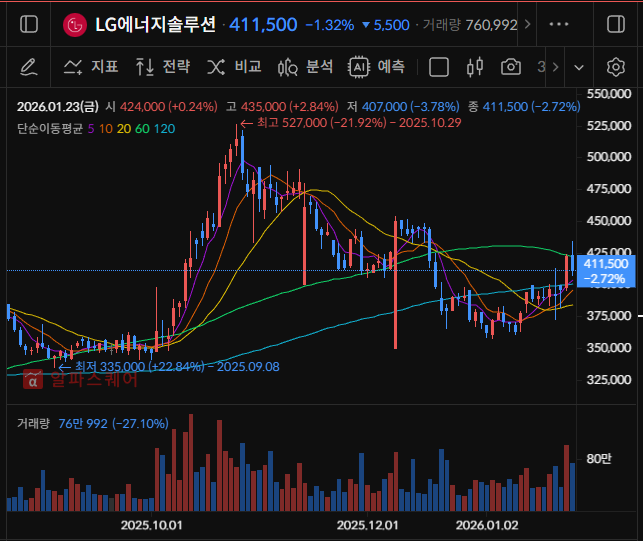
Task: Click the 2026.01.02 date axis label
Action: click(487, 525)
